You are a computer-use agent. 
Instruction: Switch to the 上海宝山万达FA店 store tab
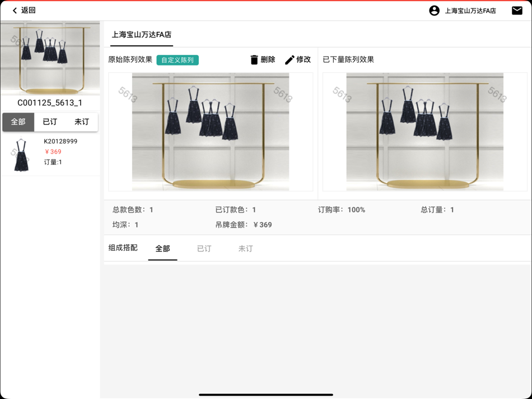[x=141, y=35]
